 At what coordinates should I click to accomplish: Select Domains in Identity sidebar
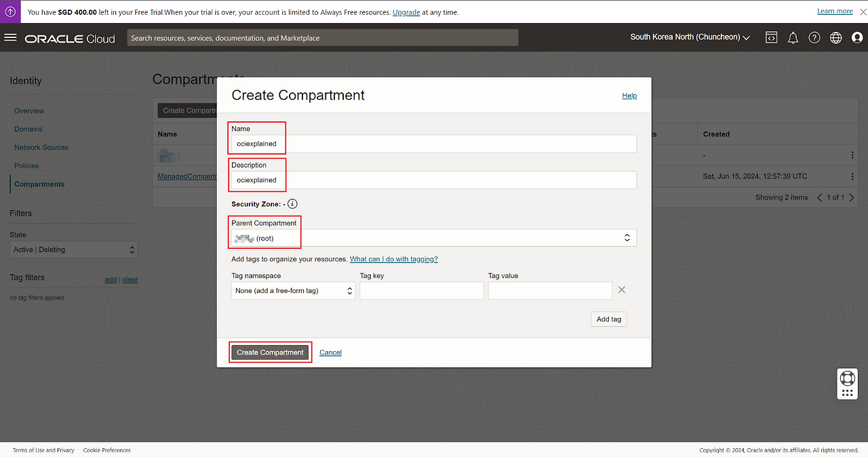[28, 129]
